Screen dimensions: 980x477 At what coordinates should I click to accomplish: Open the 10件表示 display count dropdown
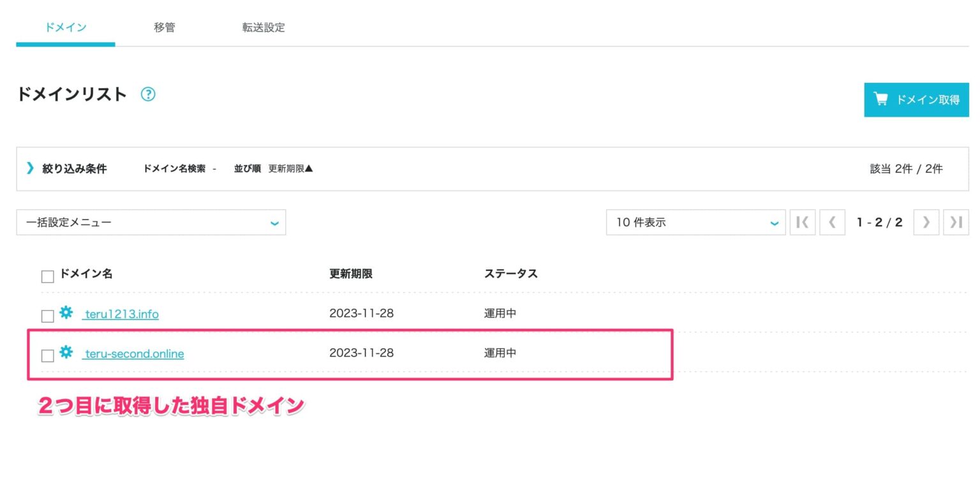[x=695, y=222]
